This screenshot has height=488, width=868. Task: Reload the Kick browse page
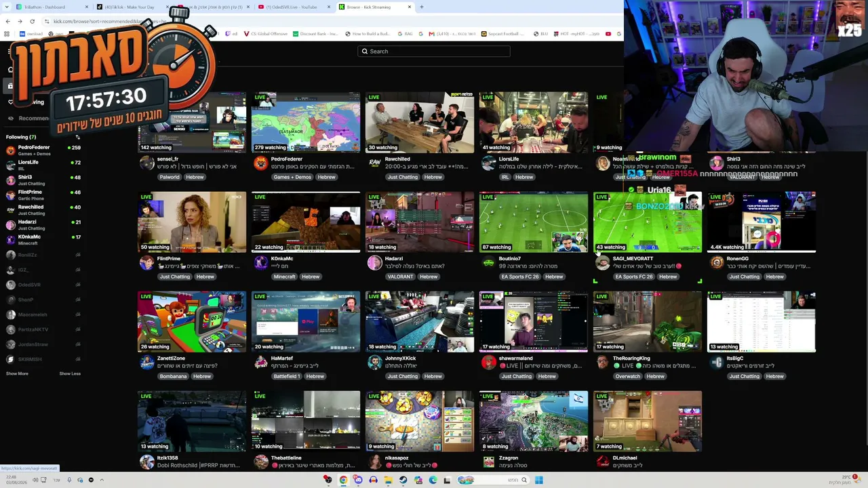point(32,21)
